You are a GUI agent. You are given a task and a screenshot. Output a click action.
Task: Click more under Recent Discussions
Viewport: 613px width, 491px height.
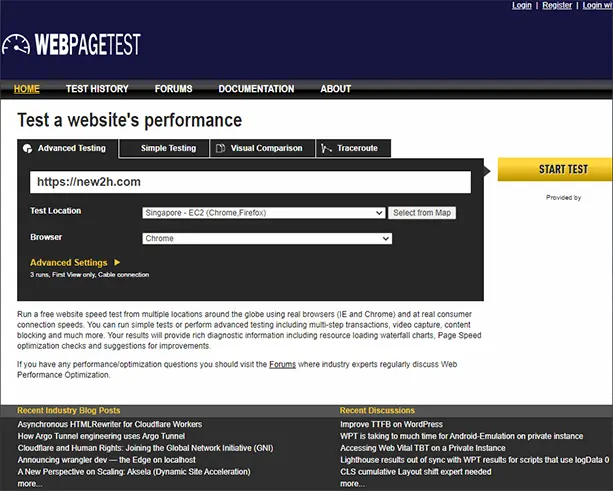[x=352, y=484]
